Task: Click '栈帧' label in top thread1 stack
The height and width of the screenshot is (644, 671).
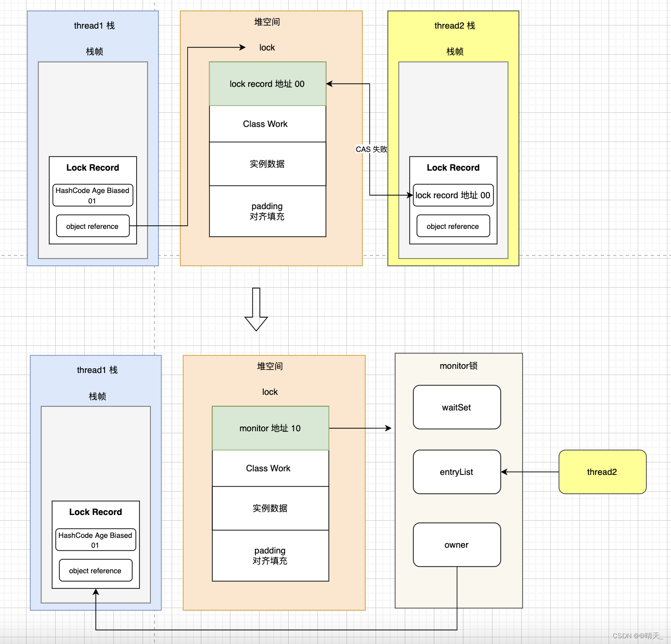Action: (x=95, y=51)
